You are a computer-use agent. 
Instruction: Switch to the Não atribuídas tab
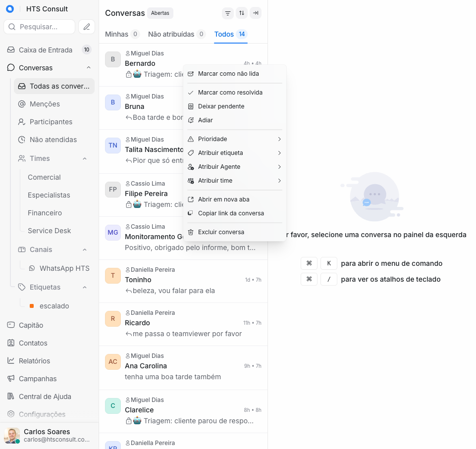pyautogui.click(x=177, y=34)
